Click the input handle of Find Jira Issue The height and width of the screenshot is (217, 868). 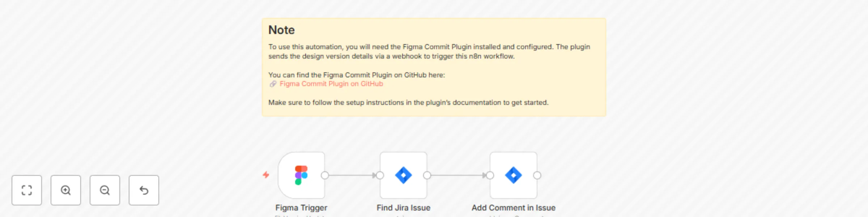click(x=380, y=175)
